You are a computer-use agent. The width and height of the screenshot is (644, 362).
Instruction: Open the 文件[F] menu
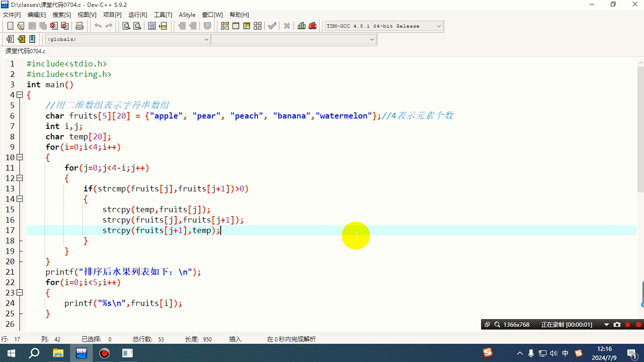(12, 15)
